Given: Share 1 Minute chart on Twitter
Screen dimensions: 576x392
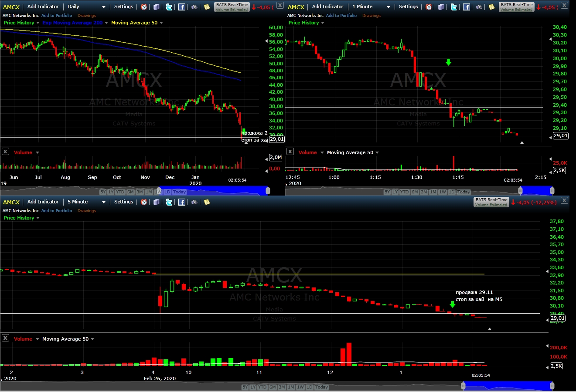Looking at the screenshot, I should point(454,7).
